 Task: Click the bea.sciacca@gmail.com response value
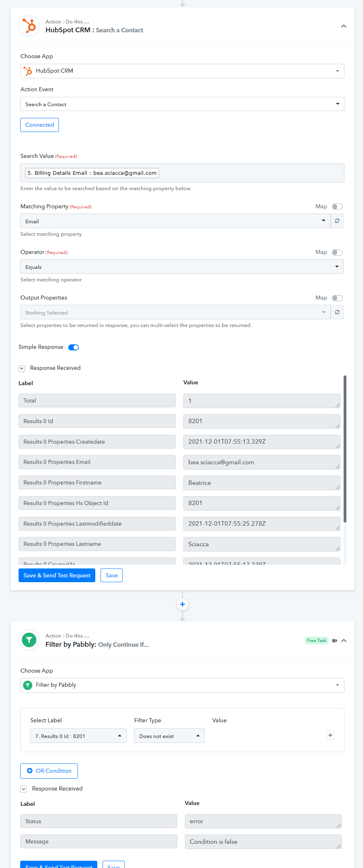(262, 462)
